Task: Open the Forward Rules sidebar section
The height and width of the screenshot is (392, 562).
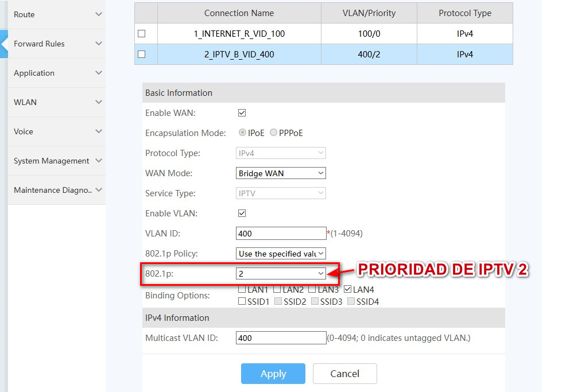Action: coord(39,44)
